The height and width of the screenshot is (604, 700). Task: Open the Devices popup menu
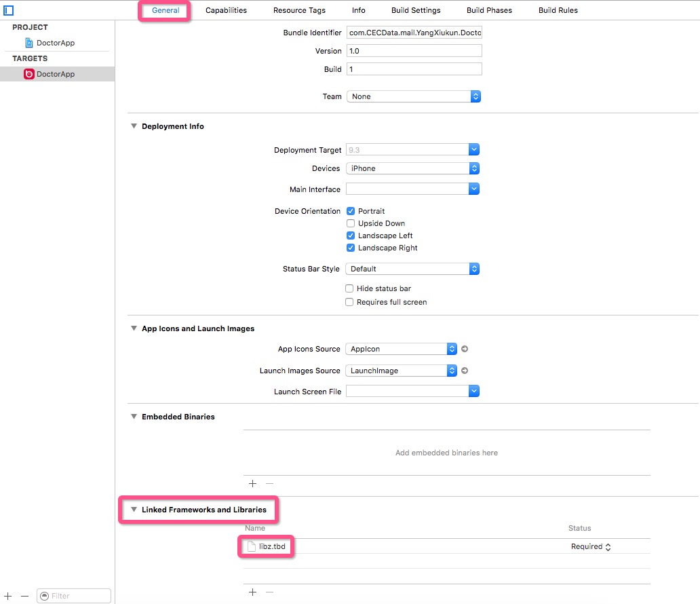413,168
